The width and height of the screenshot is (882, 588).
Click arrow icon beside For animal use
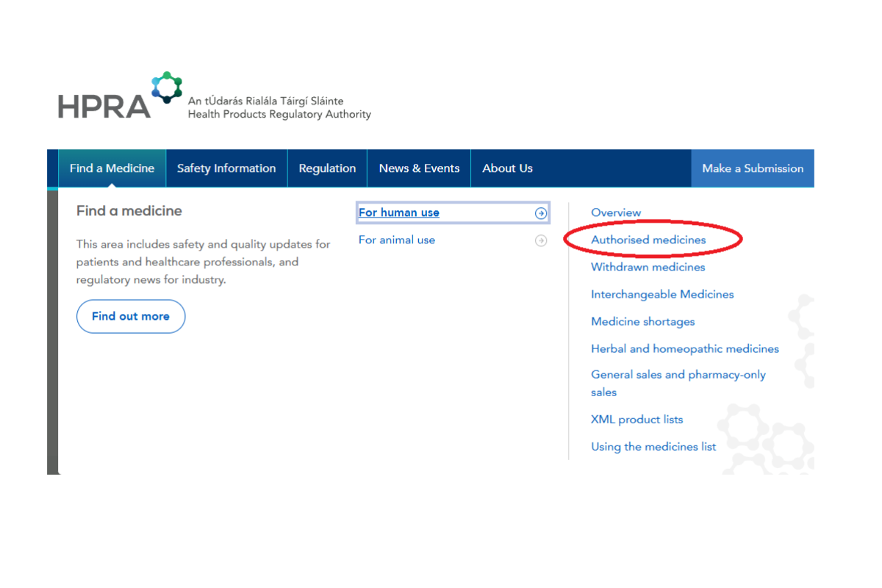[541, 240]
